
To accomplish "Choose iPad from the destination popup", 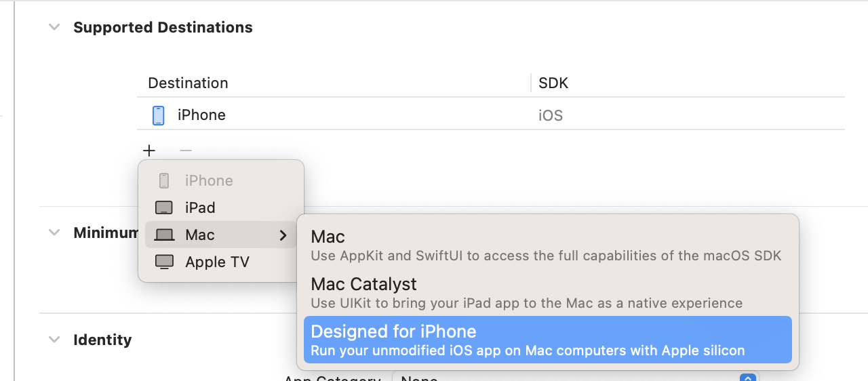I will coord(221,207).
